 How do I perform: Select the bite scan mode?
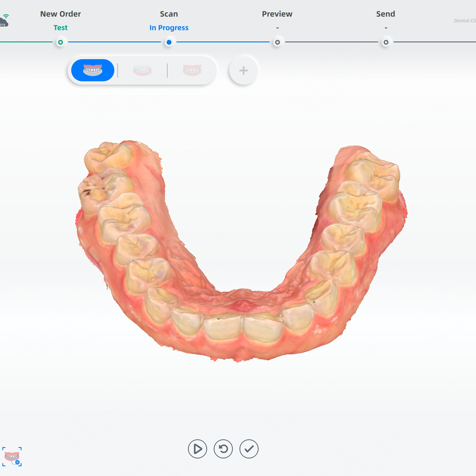pyautogui.click(x=192, y=71)
